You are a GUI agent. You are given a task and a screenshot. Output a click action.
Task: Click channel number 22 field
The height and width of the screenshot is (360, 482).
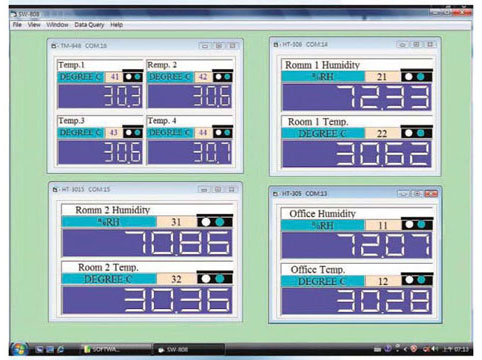point(382,134)
